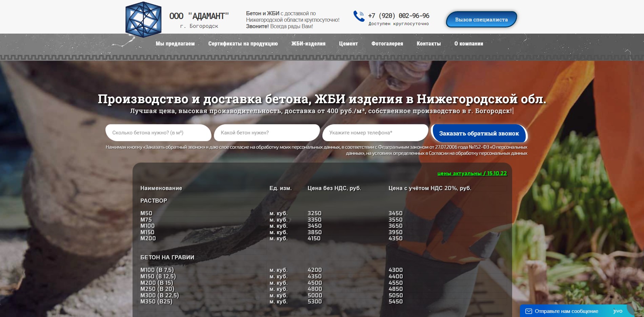The height and width of the screenshot is (317, 644).
Task: Open the Мы предлагаем menu item
Action: point(175,43)
